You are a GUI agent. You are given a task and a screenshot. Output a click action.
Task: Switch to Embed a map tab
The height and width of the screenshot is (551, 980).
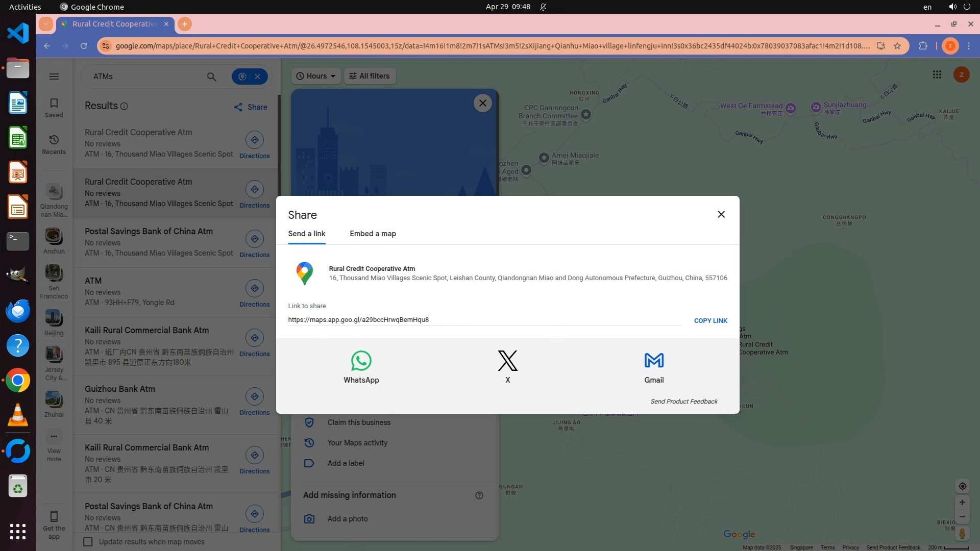[373, 234]
